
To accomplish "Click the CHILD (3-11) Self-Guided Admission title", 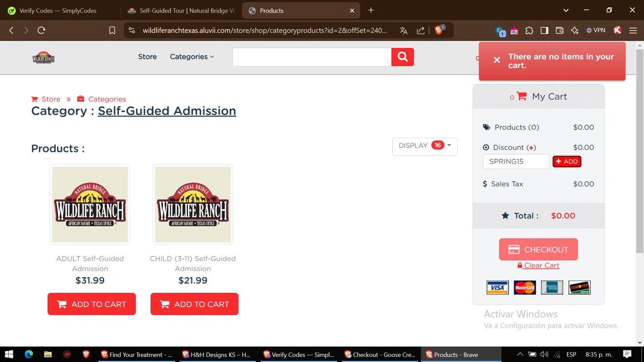I will [x=193, y=264].
